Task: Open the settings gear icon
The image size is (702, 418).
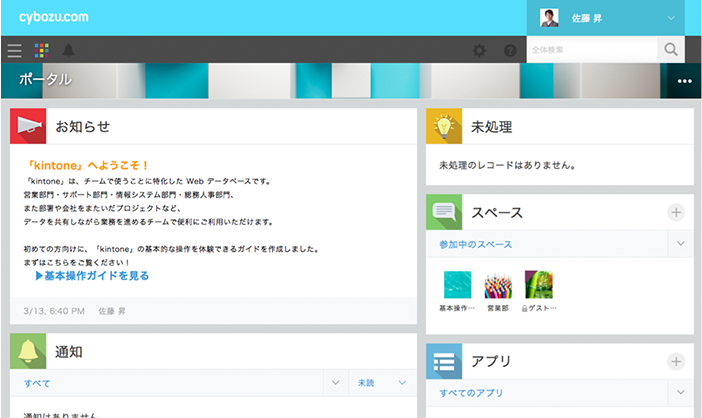Action: tap(480, 50)
